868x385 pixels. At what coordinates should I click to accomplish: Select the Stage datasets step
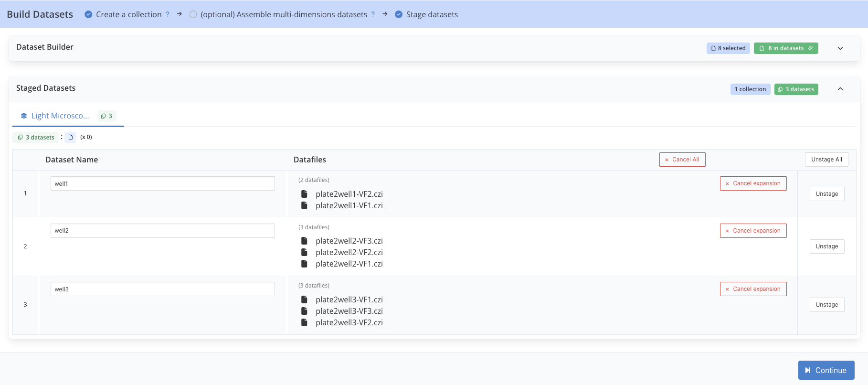click(x=426, y=14)
